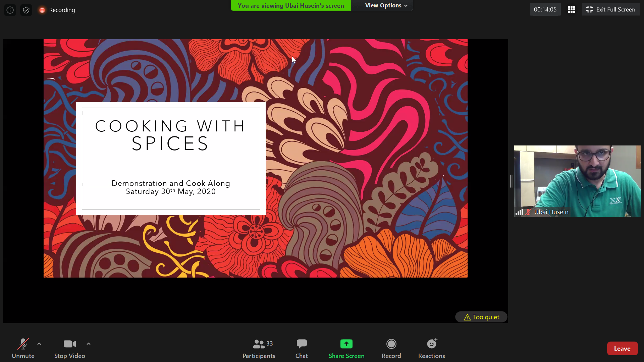Unmute the microphone
Viewport: 644px width, 362px height.
pyautogui.click(x=23, y=349)
